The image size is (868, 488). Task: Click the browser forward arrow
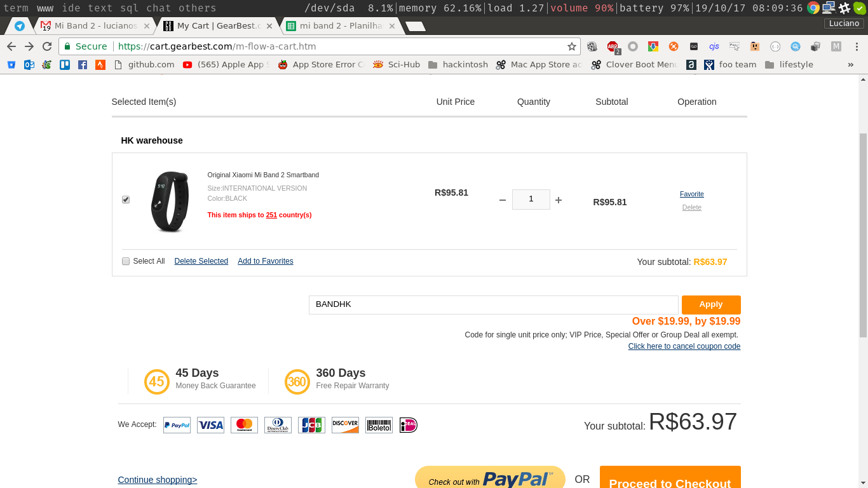click(29, 46)
